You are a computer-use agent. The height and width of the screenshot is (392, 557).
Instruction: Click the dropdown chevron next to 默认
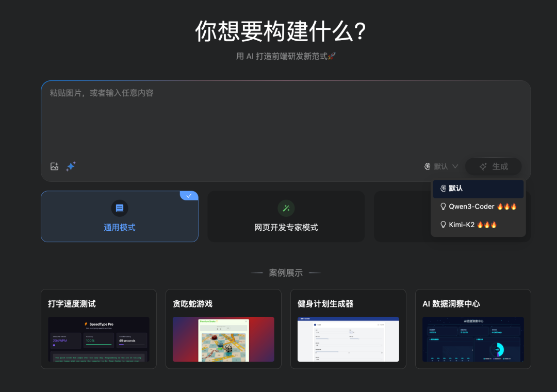coord(455,166)
